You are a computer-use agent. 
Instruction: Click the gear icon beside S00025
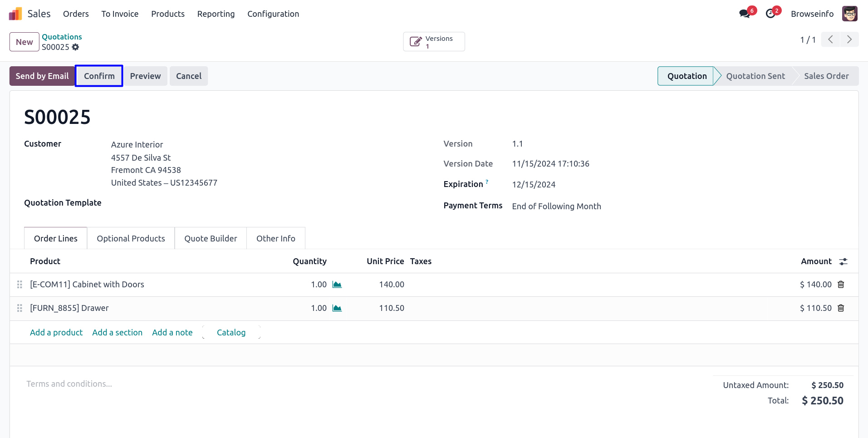[x=75, y=47]
